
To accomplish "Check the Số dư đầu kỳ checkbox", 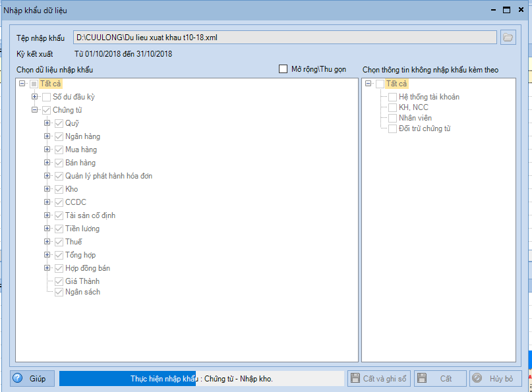I will (x=47, y=97).
